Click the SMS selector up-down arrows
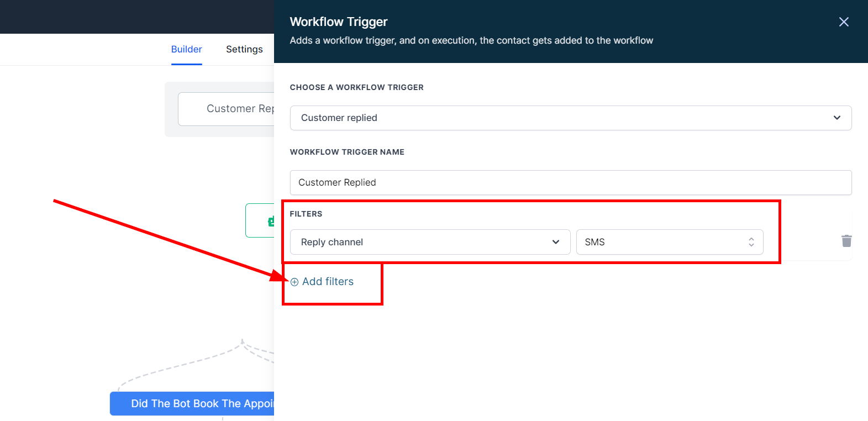The height and width of the screenshot is (421, 868). pyautogui.click(x=751, y=242)
